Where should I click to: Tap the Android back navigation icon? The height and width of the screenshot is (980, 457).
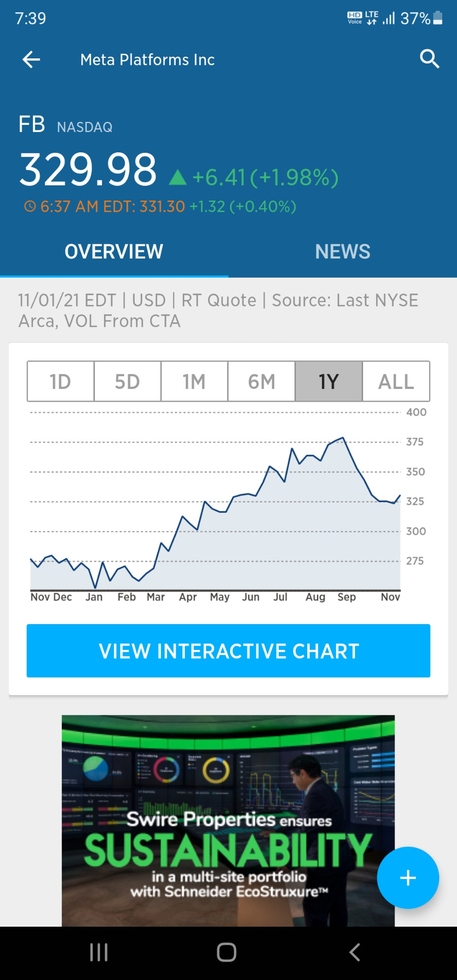(x=355, y=952)
